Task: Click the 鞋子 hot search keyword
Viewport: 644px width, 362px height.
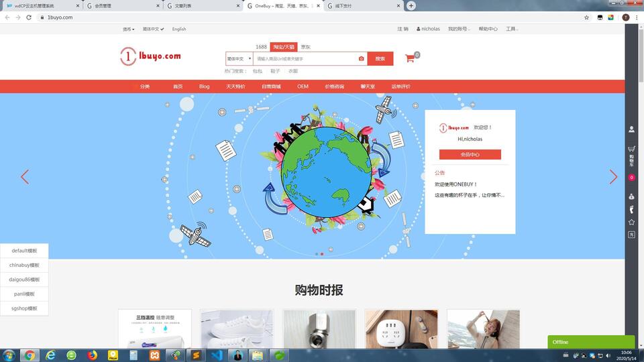Action: (x=275, y=72)
